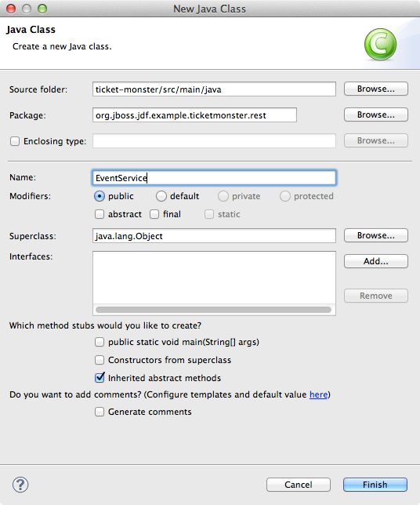Check Constructors from superclass option
420x505 pixels.
point(100,360)
